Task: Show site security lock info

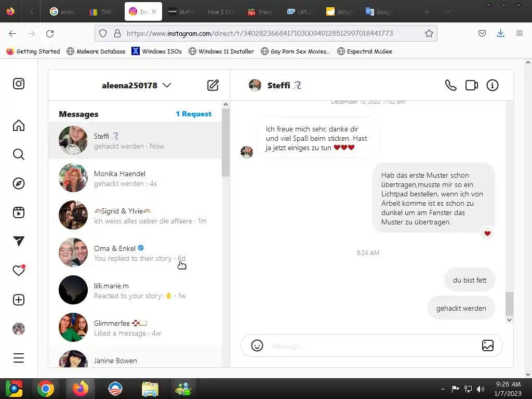Action: click(x=117, y=33)
